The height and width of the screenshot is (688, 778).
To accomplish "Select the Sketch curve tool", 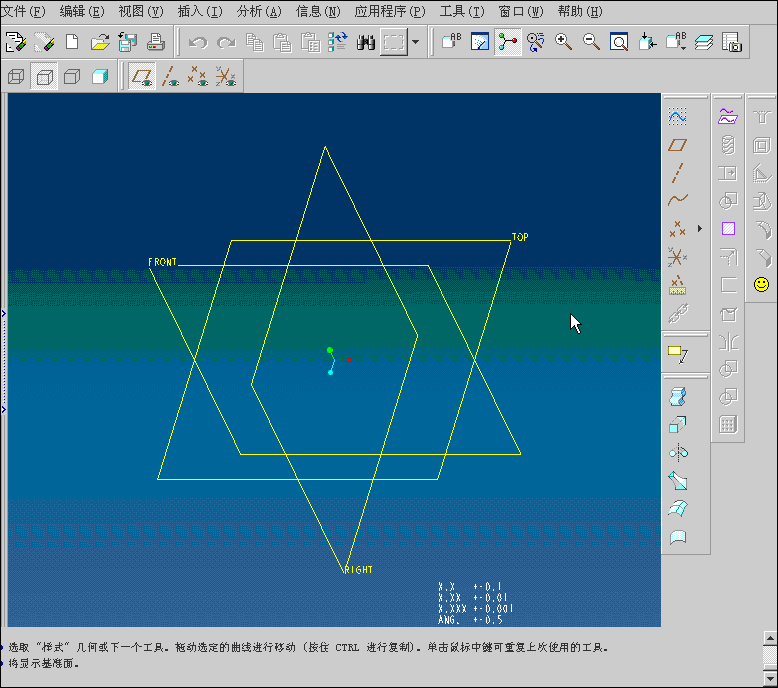I will [x=677, y=117].
